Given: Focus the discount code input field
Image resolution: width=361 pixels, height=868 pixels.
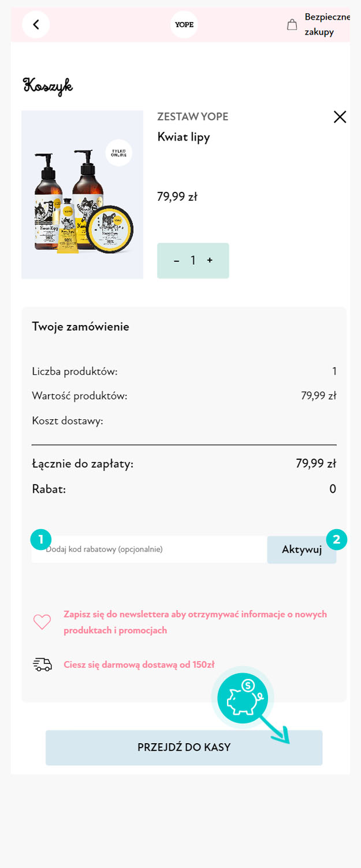Looking at the screenshot, I should [x=150, y=549].
